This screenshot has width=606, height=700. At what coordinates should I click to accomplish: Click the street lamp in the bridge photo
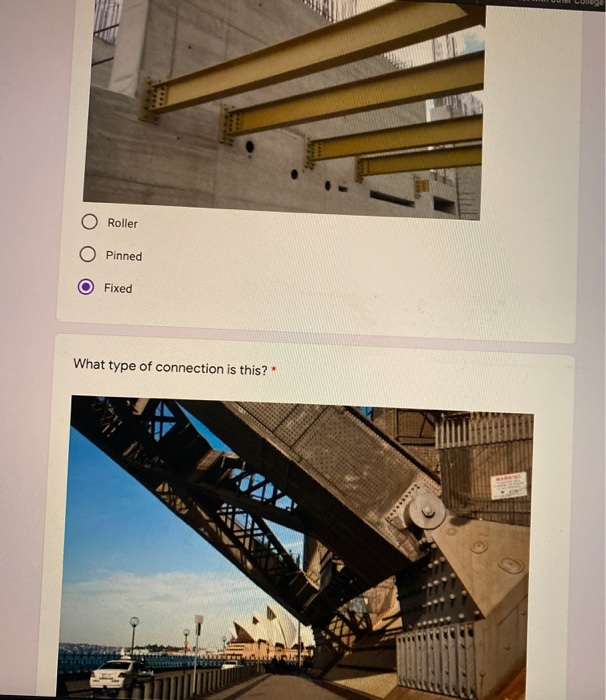coord(134,636)
